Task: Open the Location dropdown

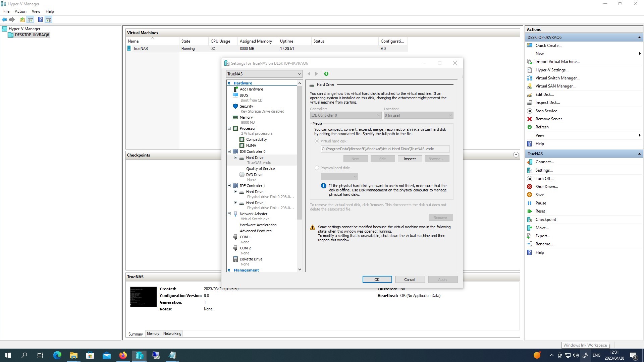Action: coord(418,115)
